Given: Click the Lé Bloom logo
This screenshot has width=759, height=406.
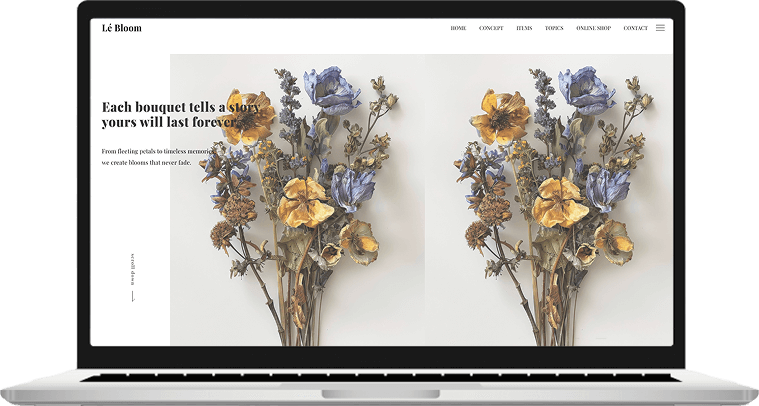Looking at the screenshot, I should 122,28.
